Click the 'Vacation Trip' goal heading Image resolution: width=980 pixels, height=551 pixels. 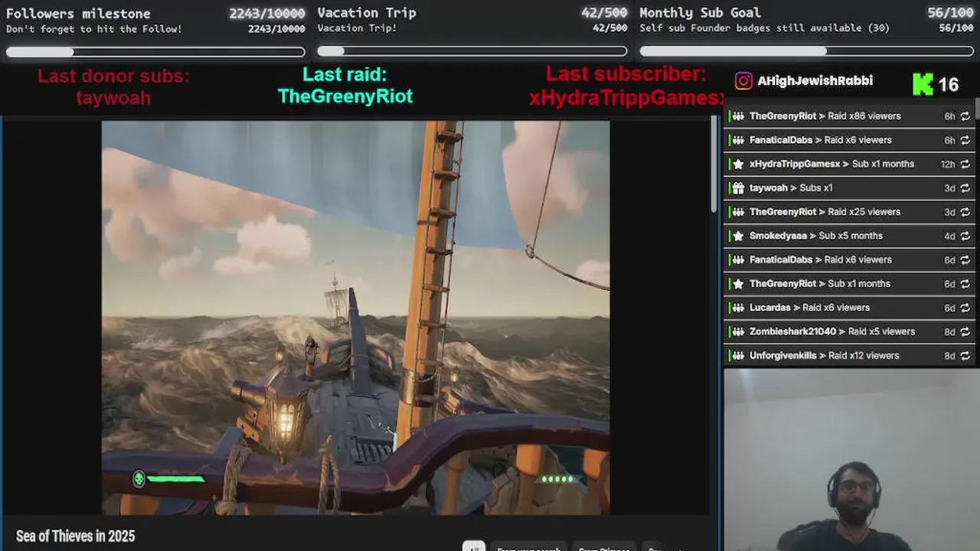(367, 12)
